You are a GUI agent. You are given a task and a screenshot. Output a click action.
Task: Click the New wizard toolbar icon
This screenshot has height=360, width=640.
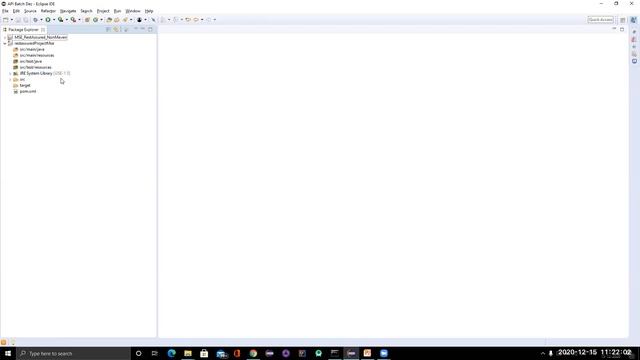[6, 20]
